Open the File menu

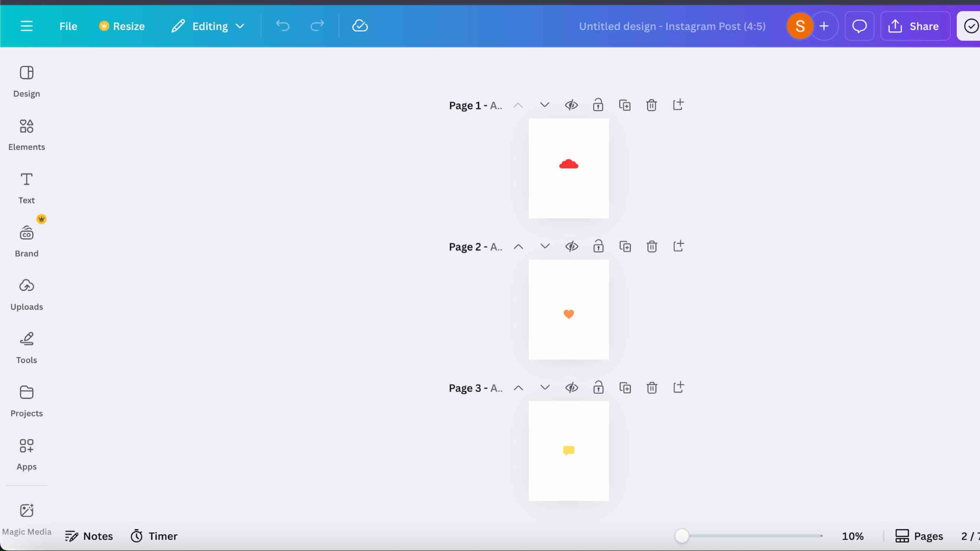point(68,26)
